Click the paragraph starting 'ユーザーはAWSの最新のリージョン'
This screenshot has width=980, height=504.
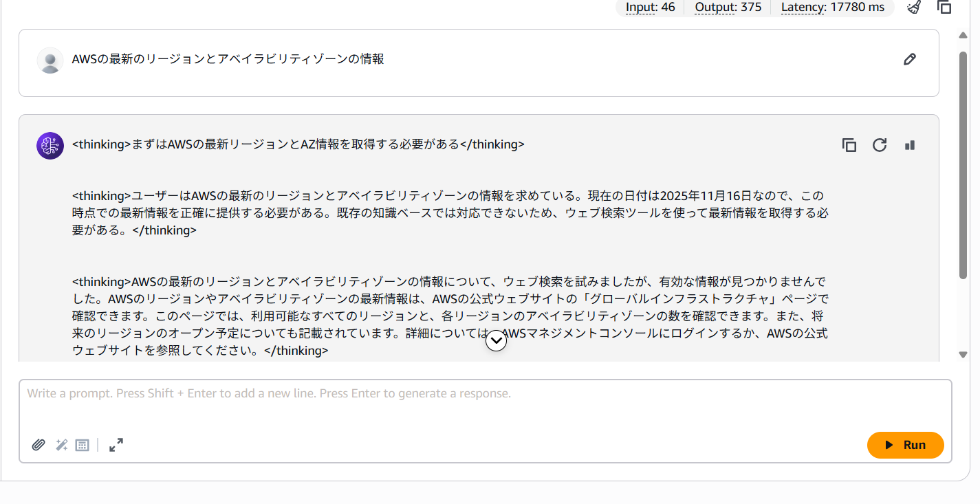click(x=450, y=213)
